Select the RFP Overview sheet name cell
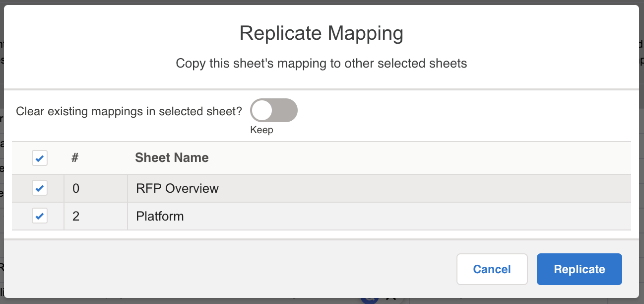The height and width of the screenshot is (304, 644). pos(379,188)
